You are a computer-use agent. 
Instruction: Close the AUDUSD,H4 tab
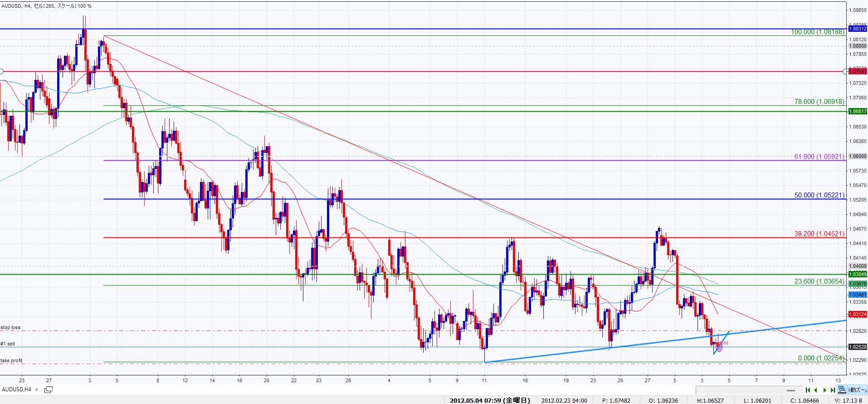(37, 389)
